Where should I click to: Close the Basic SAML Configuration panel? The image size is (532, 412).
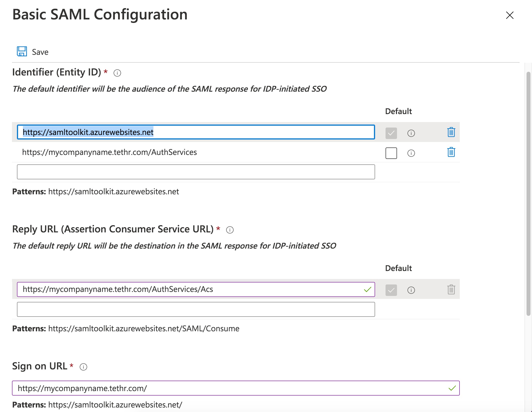point(510,15)
